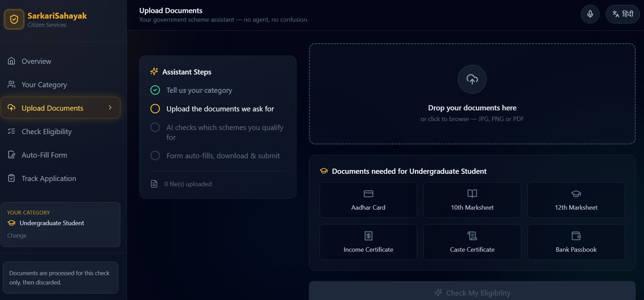Switch language to Hindi
644x300 pixels.
click(623, 14)
